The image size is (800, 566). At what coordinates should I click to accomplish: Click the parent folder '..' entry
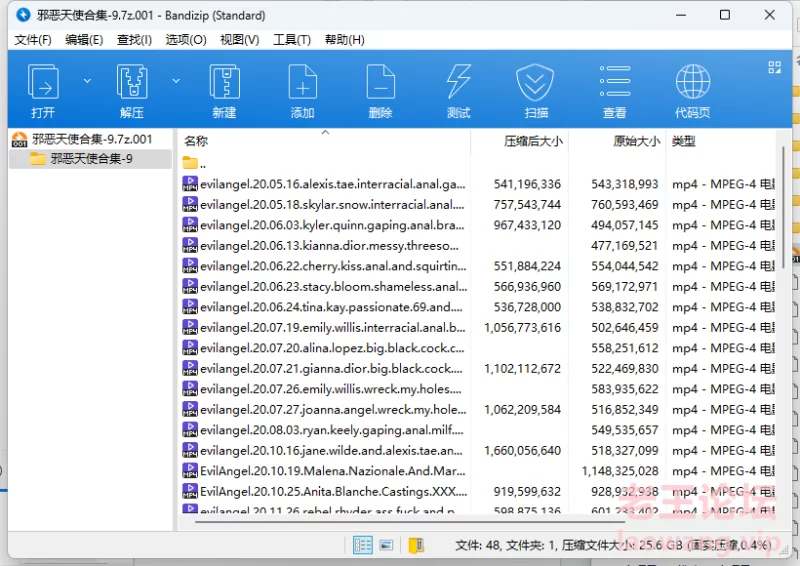(194, 164)
